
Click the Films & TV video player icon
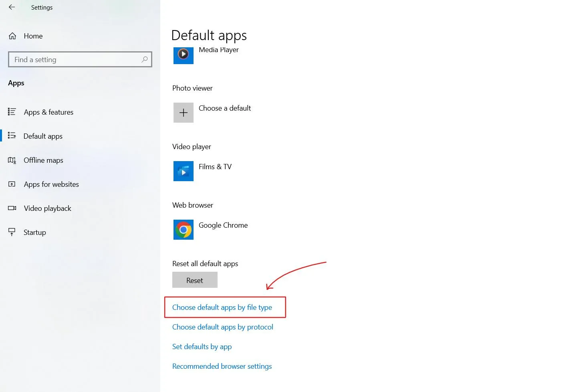pyautogui.click(x=183, y=171)
